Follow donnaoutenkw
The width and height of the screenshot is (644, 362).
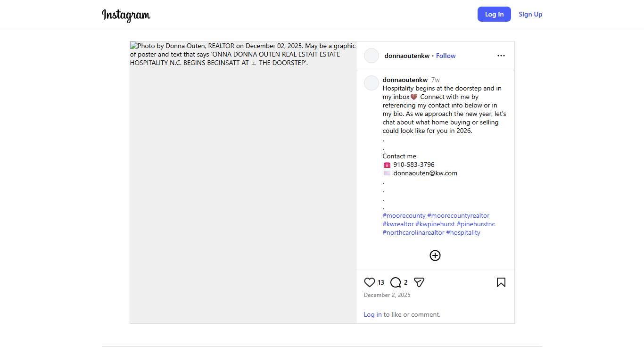pos(446,56)
